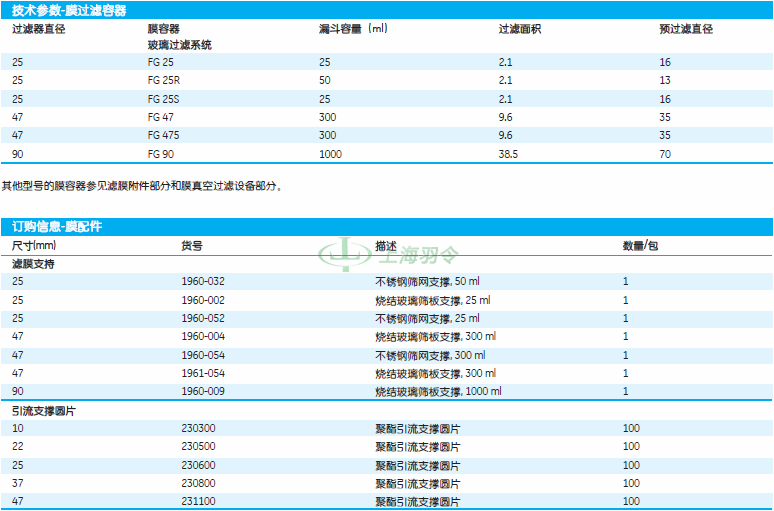Select the 数量/包 column header
The width and height of the screenshot is (774, 511).
640,245
